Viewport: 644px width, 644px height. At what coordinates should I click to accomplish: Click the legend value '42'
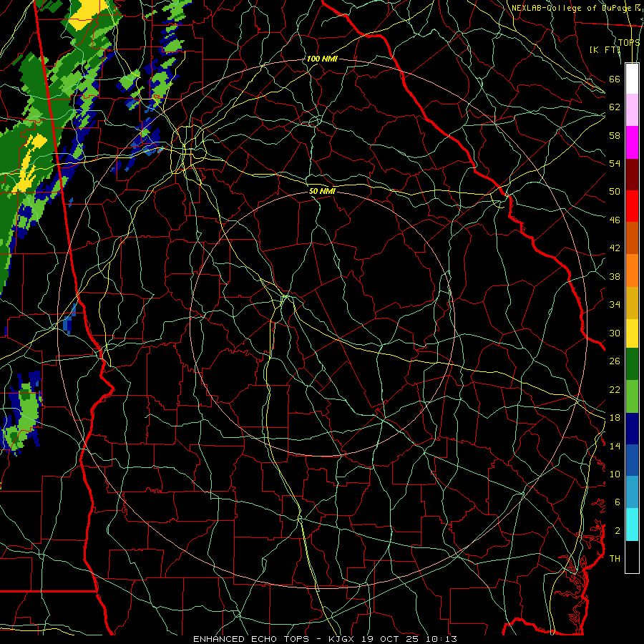pyautogui.click(x=615, y=248)
